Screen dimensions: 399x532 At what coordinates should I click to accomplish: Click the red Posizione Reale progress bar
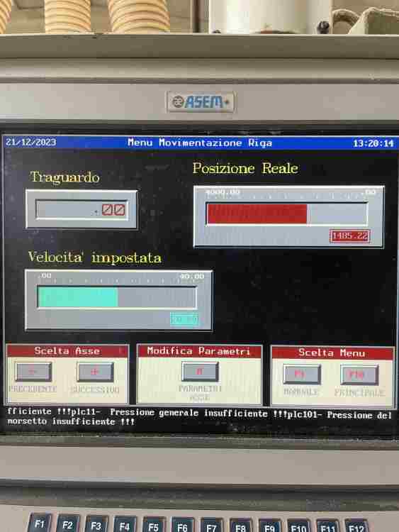[287, 214]
